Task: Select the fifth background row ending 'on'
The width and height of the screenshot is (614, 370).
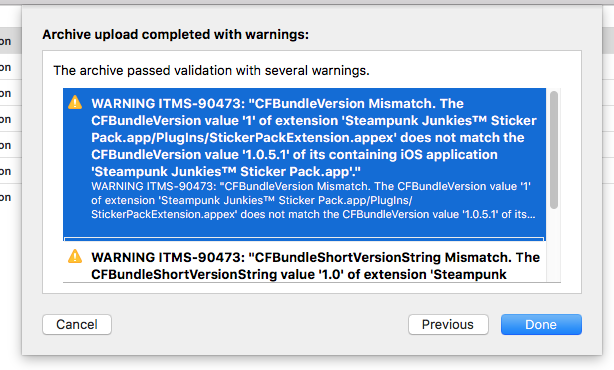Action: [x=11, y=145]
